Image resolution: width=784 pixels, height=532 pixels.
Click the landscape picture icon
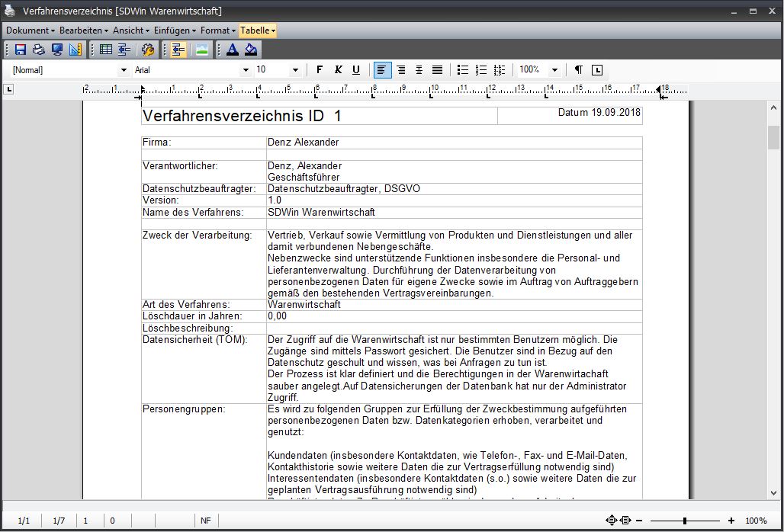pos(202,50)
